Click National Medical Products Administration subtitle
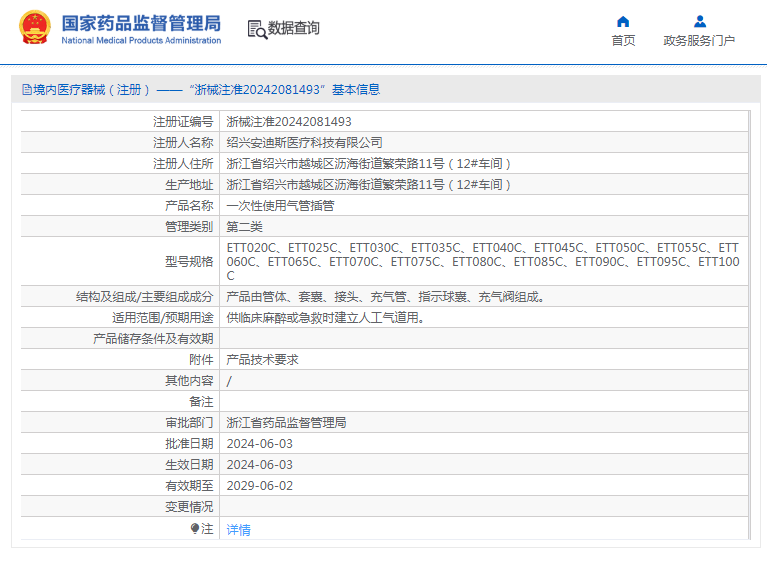The image size is (767, 562). pos(141,41)
